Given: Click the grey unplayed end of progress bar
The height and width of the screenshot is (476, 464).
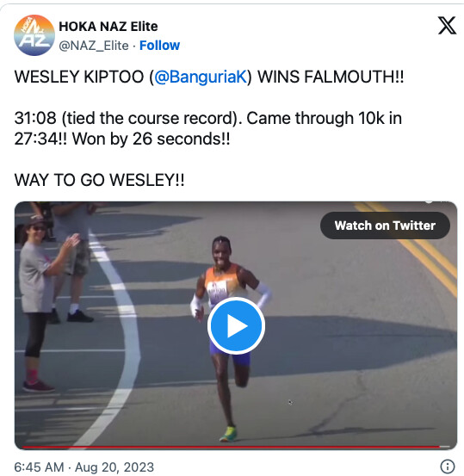Looking at the screenshot, I should [x=445, y=447].
